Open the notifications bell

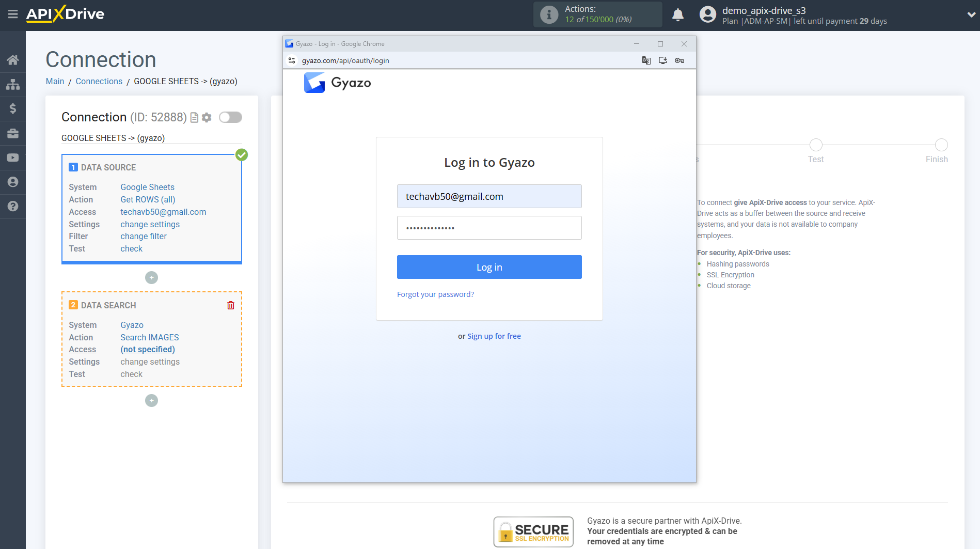coord(678,14)
